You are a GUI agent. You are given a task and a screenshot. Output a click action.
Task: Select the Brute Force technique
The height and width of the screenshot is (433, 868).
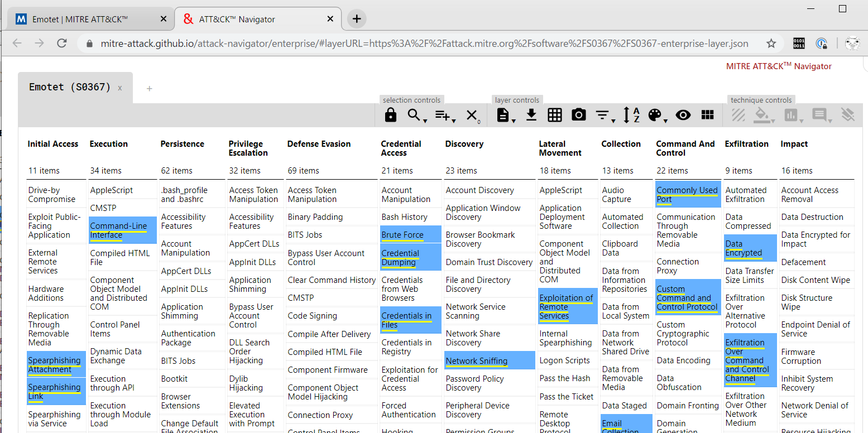point(411,235)
